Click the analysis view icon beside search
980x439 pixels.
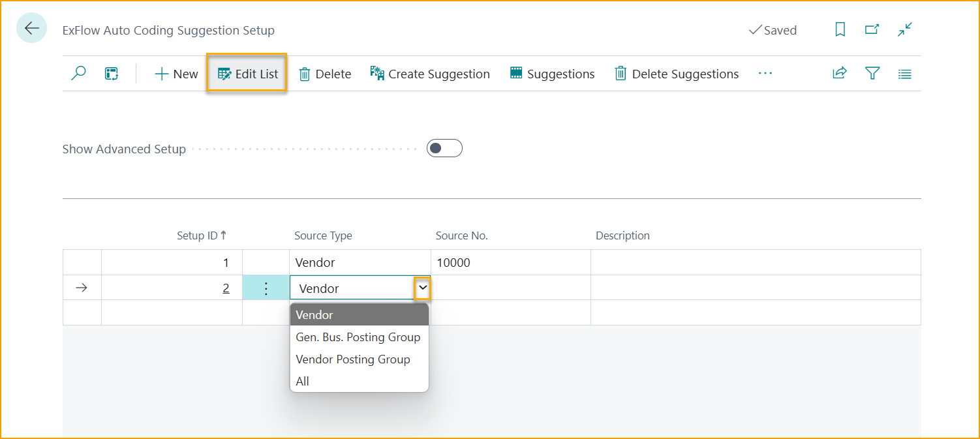pyautogui.click(x=112, y=74)
